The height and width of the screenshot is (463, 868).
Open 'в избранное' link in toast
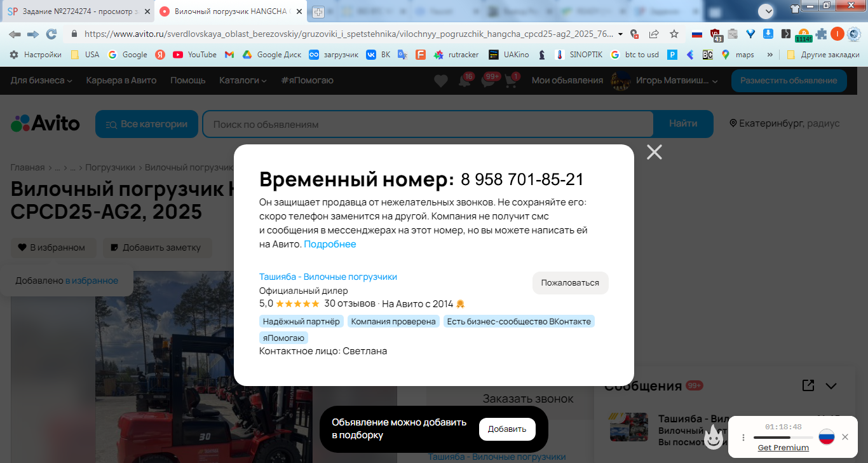pyautogui.click(x=92, y=280)
